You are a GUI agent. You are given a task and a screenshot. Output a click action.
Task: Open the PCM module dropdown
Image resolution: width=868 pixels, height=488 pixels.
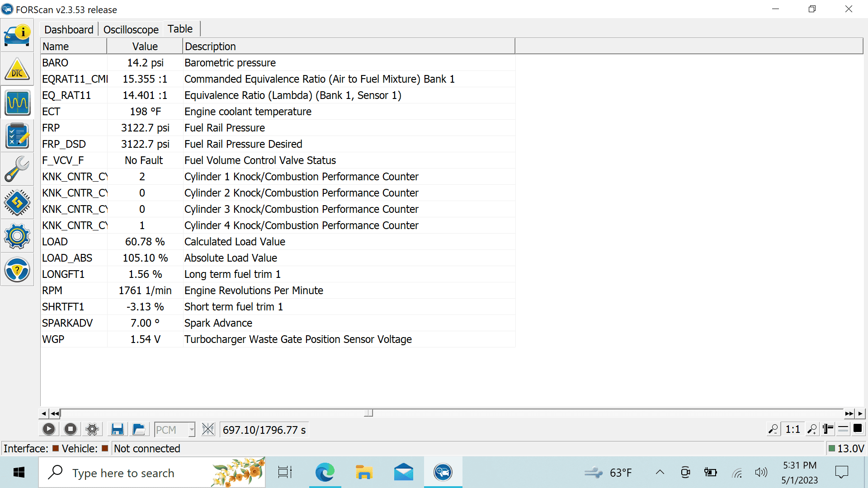(175, 430)
